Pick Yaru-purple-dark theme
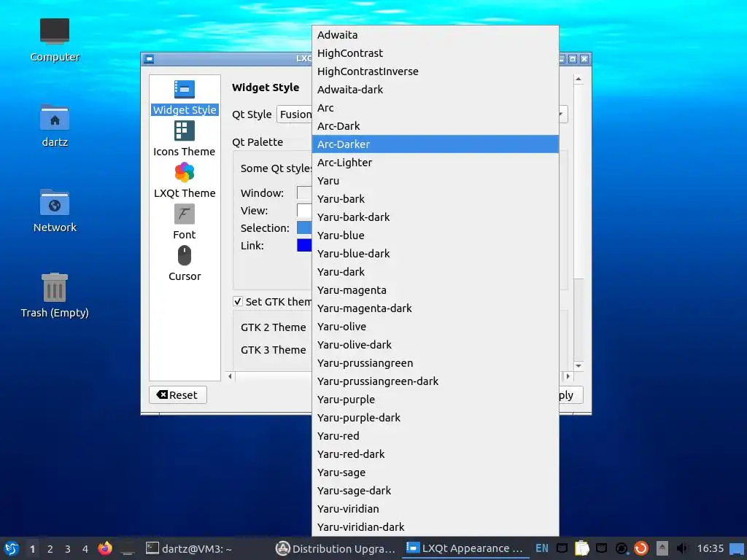 click(435, 418)
